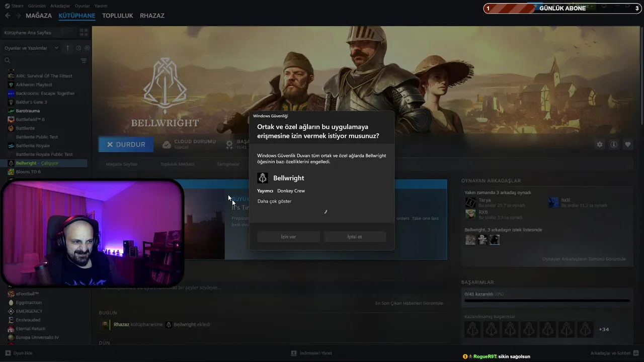This screenshot has width=644, height=362.
Task: Click first wishlist friend avatar thumbnail
Action: [470, 240]
